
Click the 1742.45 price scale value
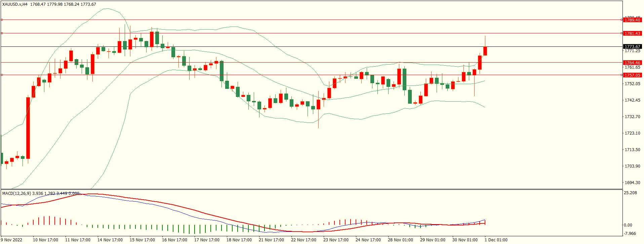point(632,100)
